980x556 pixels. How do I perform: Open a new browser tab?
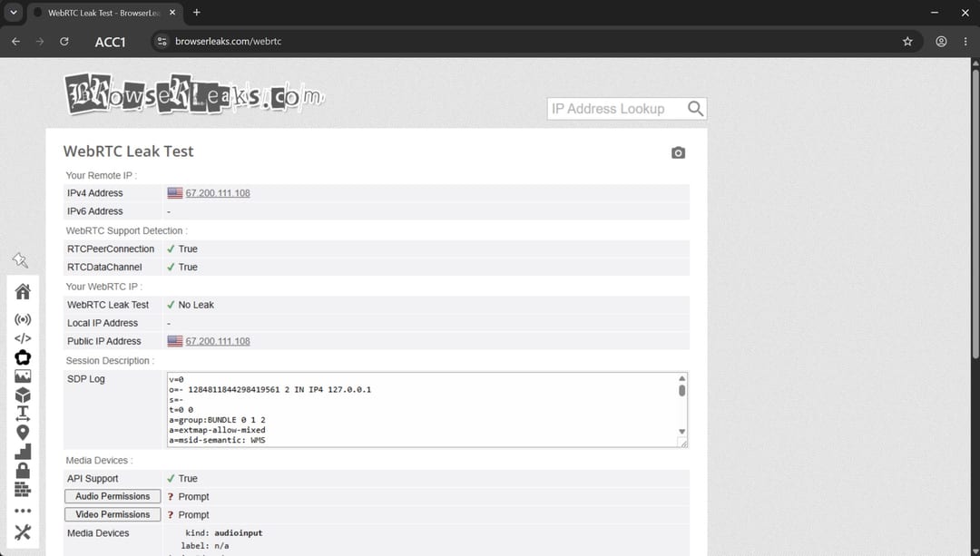[x=196, y=13]
